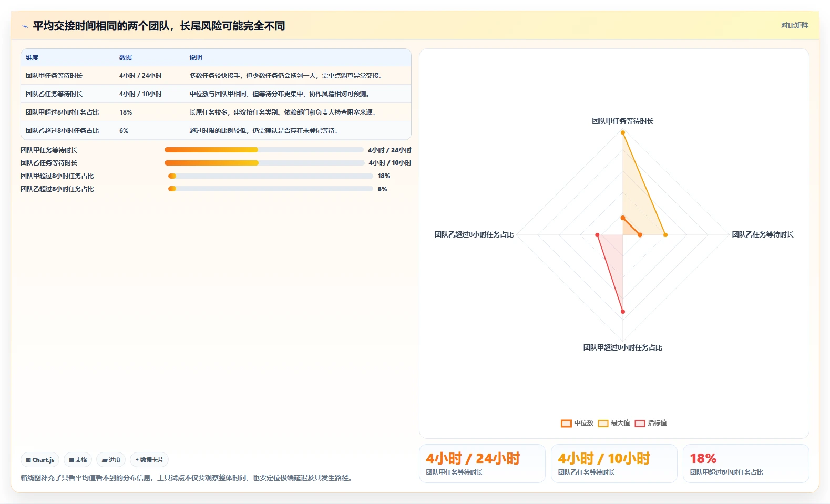Image resolution: width=830 pixels, height=504 pixels.
Task: Click the 团队乙任务等待时长 progress bar
Action: tap(264, 163)
